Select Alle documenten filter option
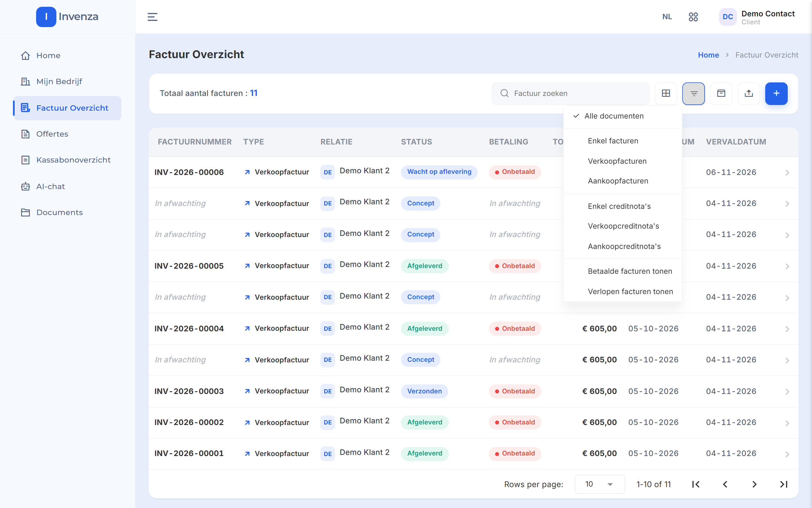This screenshot has width=812, height=508. pyautogui.click(x=623, y=116)
